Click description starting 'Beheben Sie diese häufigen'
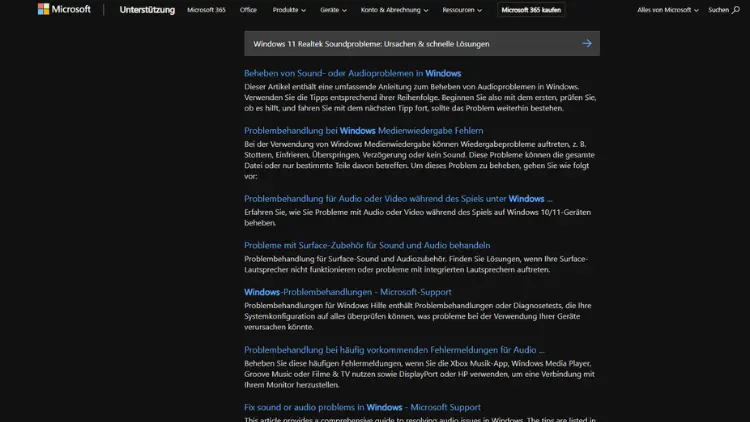750x422 pixels. pyautogui.click(x=419, y=374)
